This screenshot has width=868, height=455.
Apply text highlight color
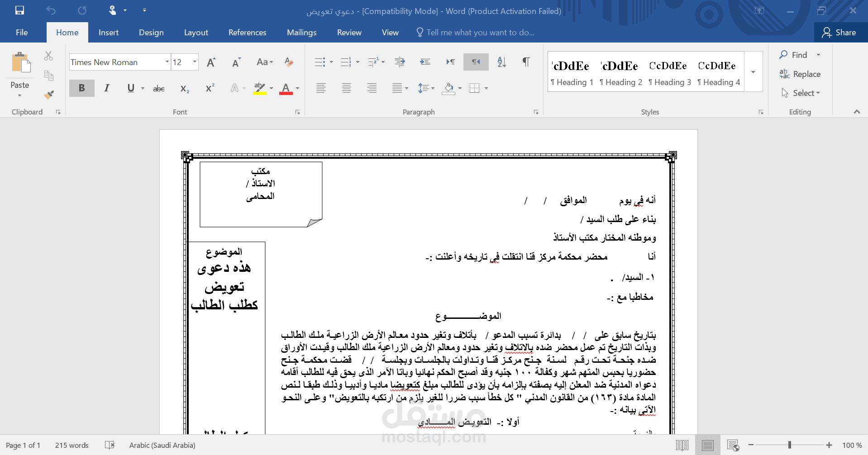(x=260, y=88)
